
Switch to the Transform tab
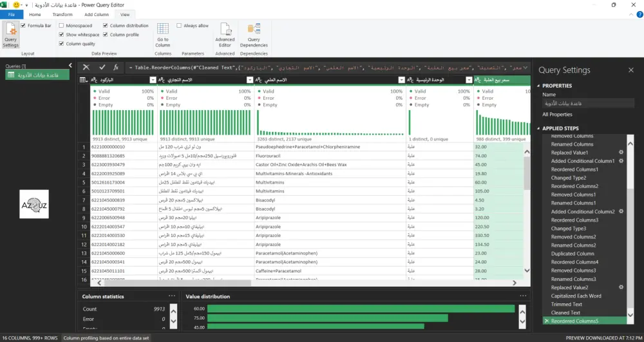(62, 14)
